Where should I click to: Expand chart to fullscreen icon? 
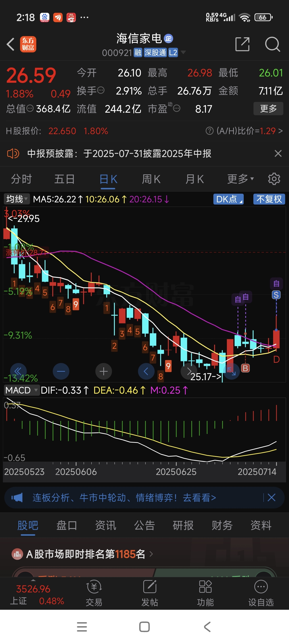point(231,371)
